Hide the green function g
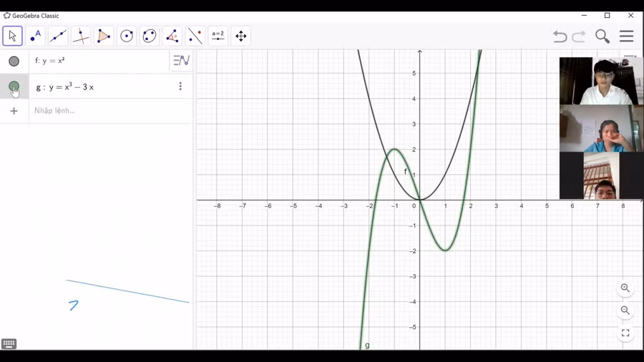The image size is (644, 362). (14, 87)
